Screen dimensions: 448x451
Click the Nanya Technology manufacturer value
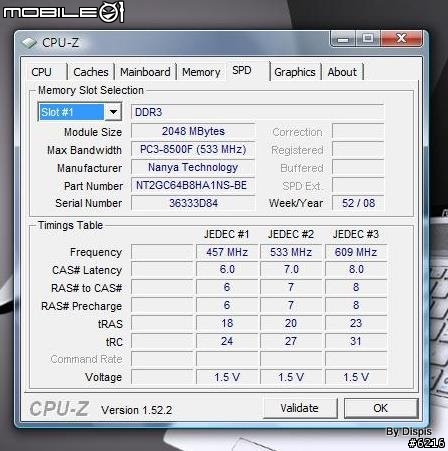point(193,167)
